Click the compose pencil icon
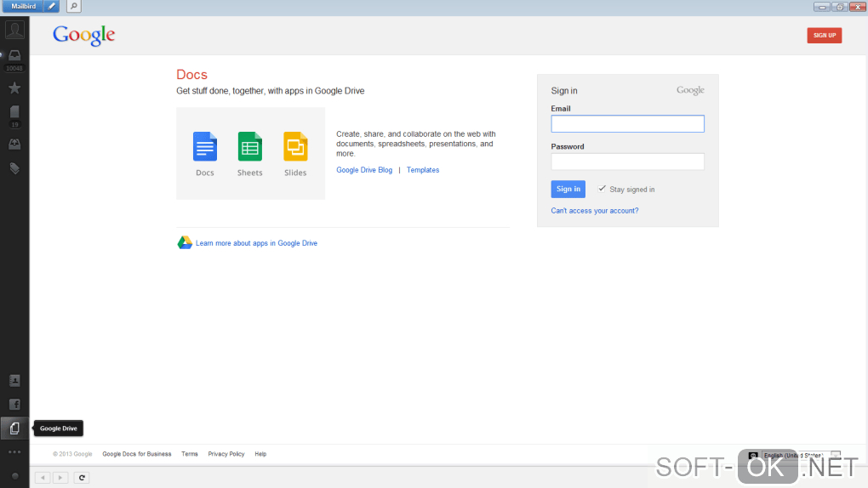Viewport: 868px width, 488px height. click(x=51, y=7)
